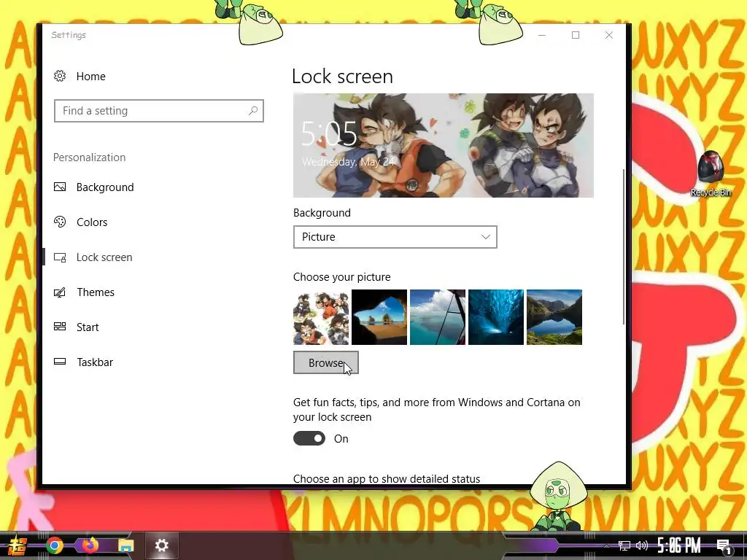Choose the Dragon Ball characters thumbnail
Screen dimensions: 747x560
pyautogui.click(x=321, y=317)
